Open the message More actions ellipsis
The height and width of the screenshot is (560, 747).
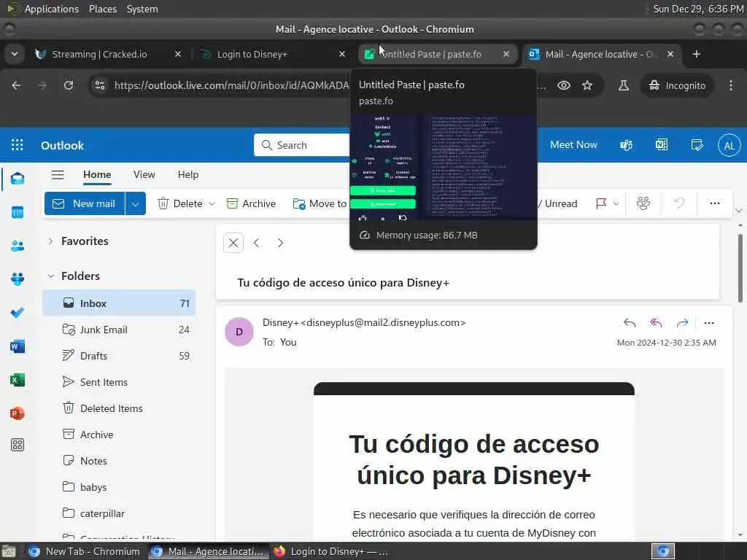709,323
